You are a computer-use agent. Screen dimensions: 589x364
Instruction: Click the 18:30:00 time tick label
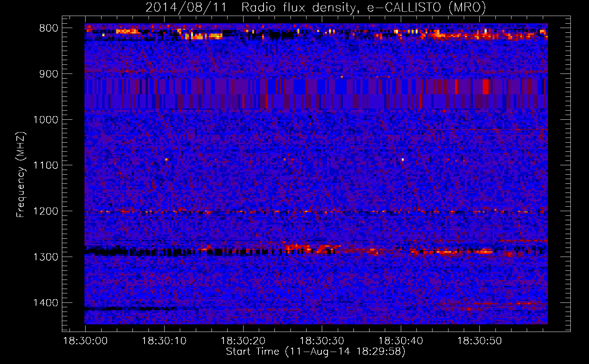pyautogui.click(x=86, y=341)
